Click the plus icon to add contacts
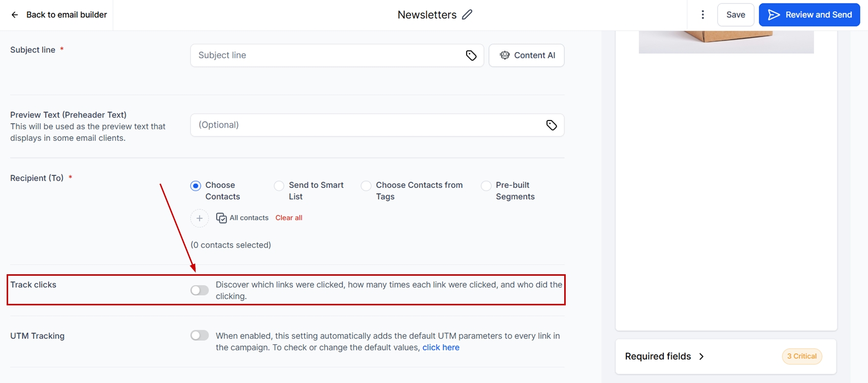This screenshot has height=383, width=868. 200,218
